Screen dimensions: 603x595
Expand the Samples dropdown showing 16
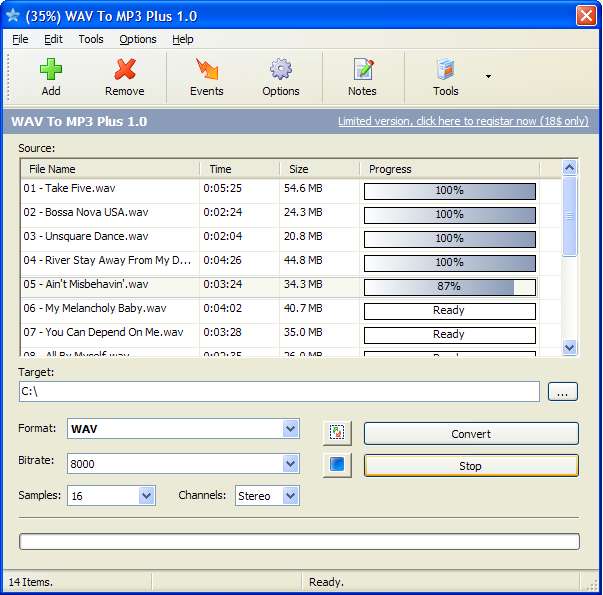pos(147,495)
